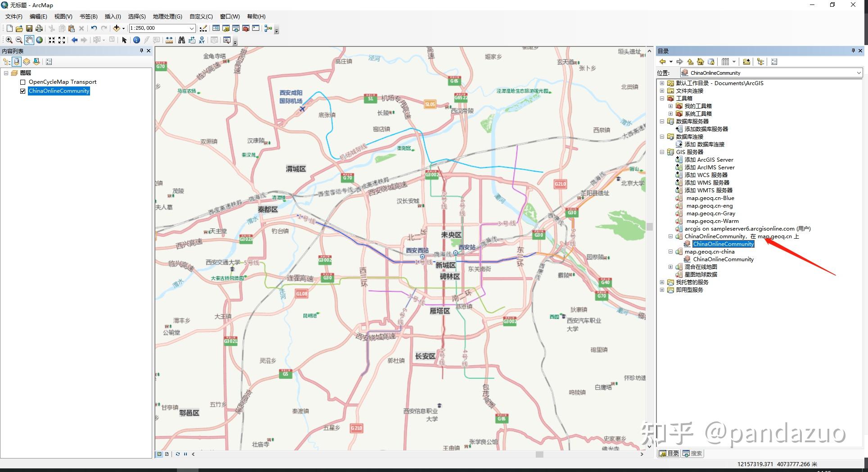The width and height of the screenshot is (868, 472).
Task: Click the Full Extent globe icon
Action: coord(39,40)
